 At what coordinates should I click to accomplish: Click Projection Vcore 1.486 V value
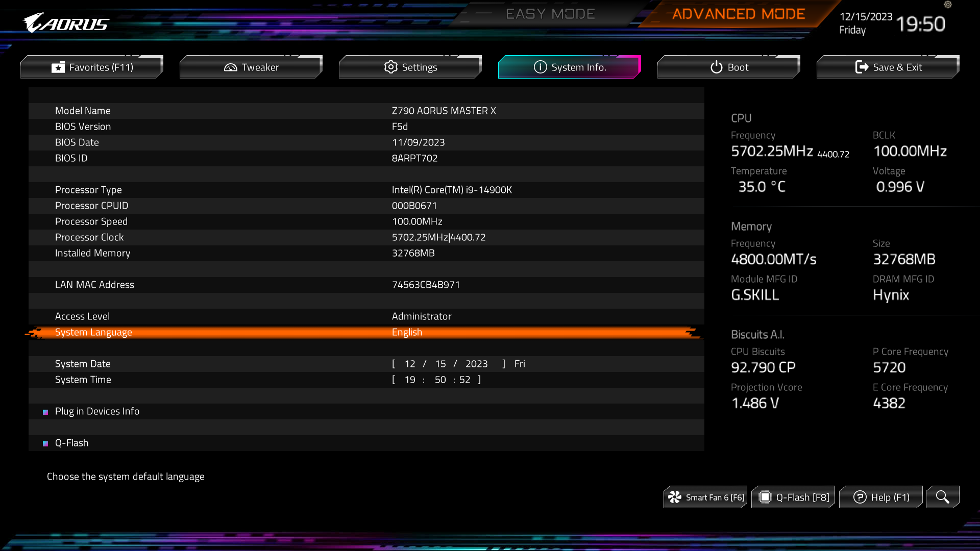click(755, 403)
